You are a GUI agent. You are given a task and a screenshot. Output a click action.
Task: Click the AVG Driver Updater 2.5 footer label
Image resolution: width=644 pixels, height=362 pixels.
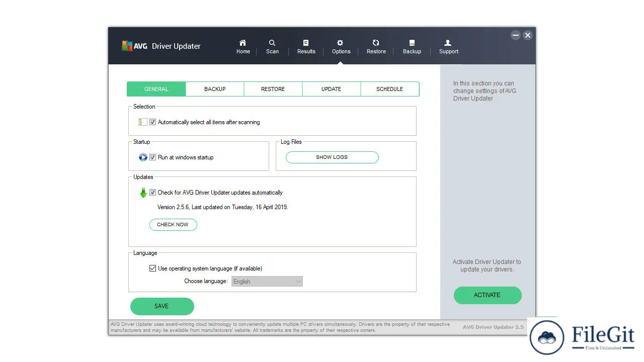pos(493,327)
